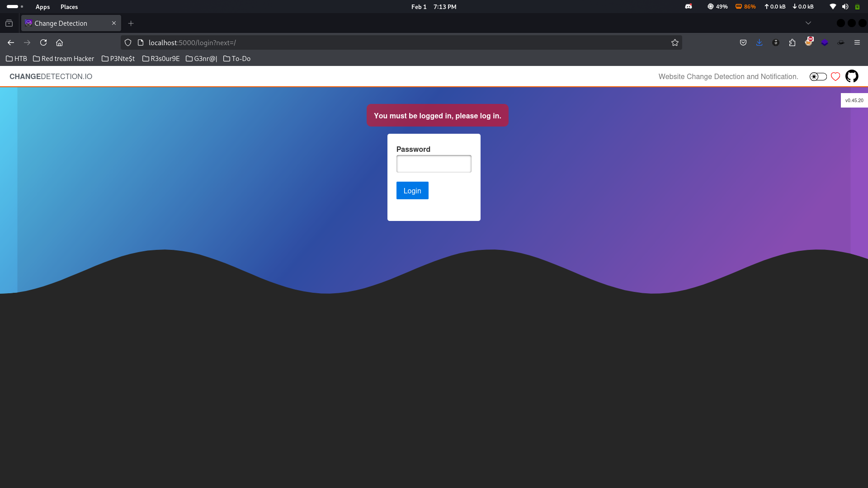The width and height of the screenshot is (868, 488).
Task: Close the Change Detection tab
Action: pyautogui.click(x=114, y=23)
